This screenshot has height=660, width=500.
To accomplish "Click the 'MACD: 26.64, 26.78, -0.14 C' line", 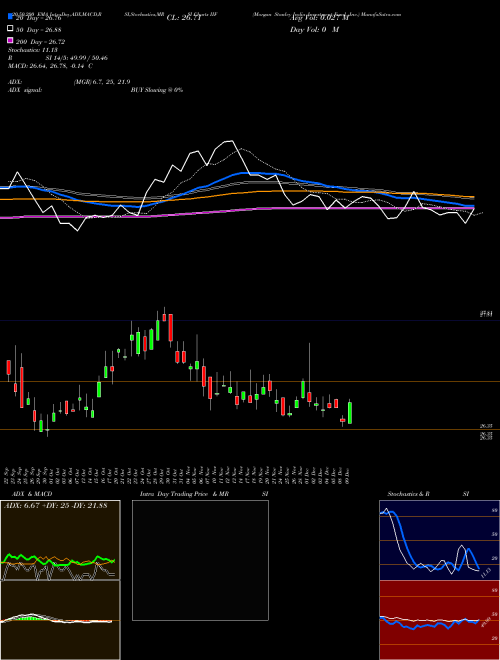I will point(51,66).
